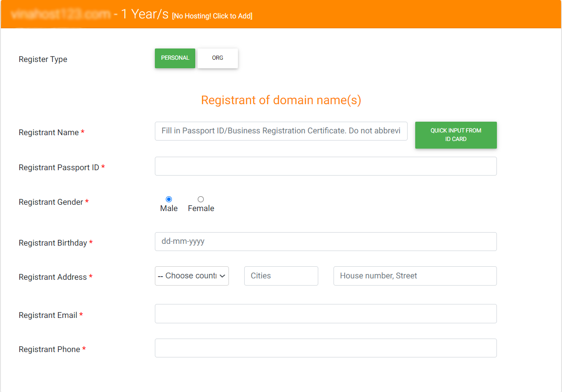Click the Cities input box
This screenshot has height=392, width=562.
coord(281,275)
